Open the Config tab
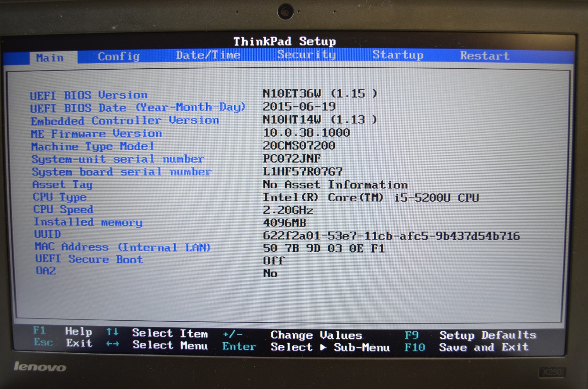 (x=119, y=57)
